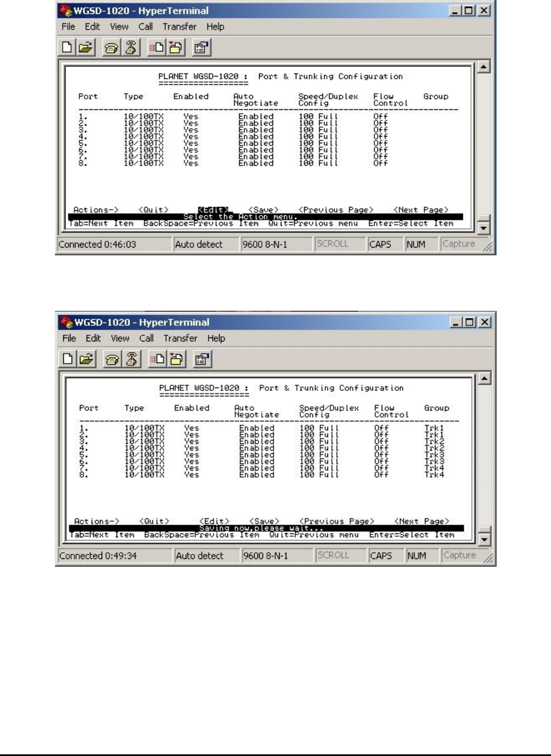551x756 pixels.
Task: Click 'Auto detect' status in window connected 0:49:34
Action: pyautogui.click(x=206, y=556)
